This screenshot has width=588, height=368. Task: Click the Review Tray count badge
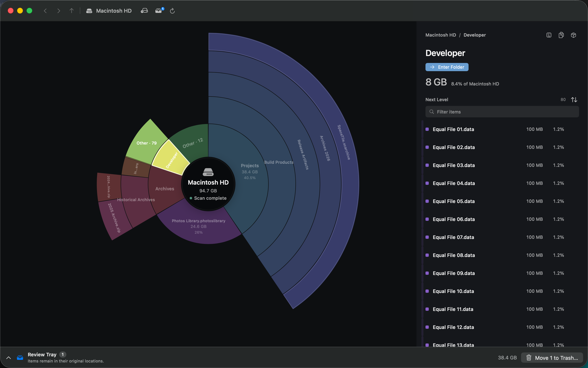(x=63, y=354)
